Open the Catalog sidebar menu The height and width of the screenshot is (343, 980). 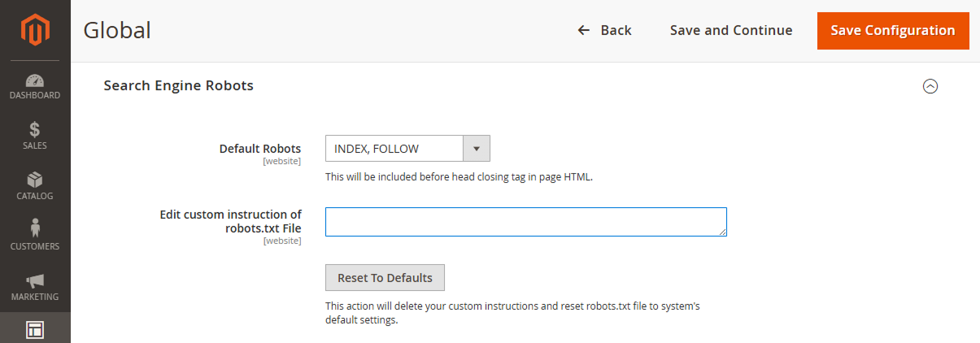35,187
